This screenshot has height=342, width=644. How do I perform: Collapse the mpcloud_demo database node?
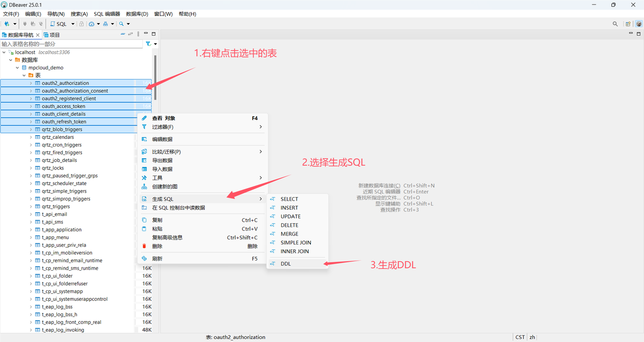click(17, 67)
